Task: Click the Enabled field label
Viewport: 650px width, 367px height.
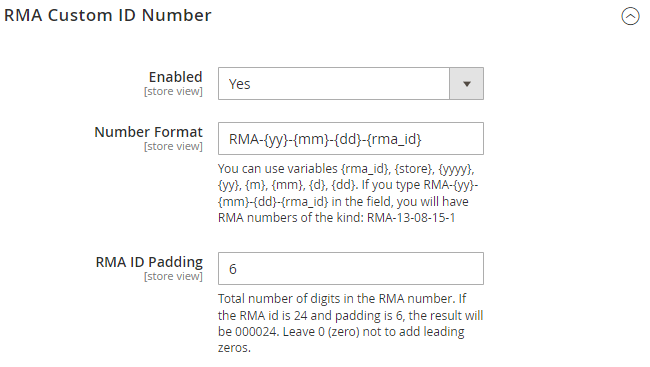Action: [176, 77]
